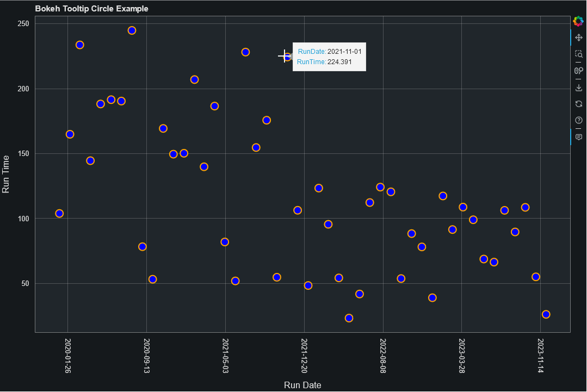Reset the plot view
Screen dimensions: 587x392
point(578,104)
